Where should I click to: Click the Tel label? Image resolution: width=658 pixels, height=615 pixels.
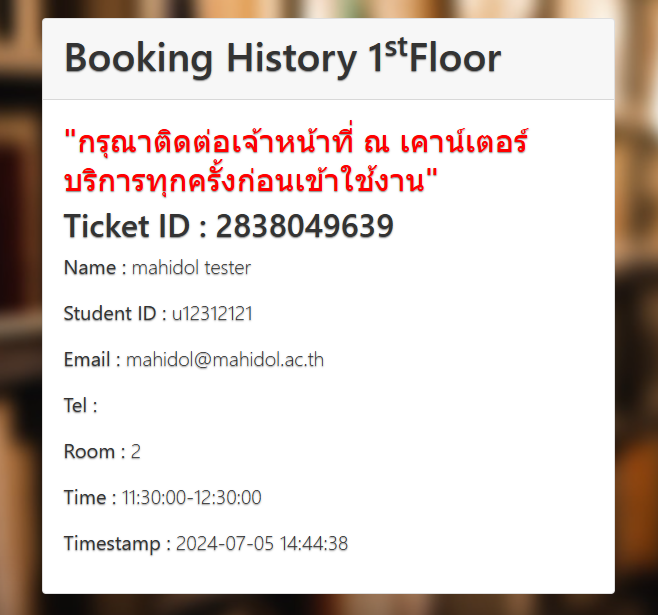point(80,406)
